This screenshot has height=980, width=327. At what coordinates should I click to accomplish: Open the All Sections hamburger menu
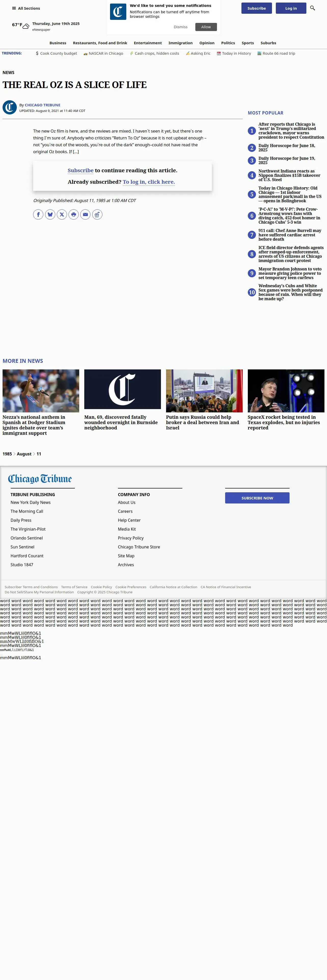(26, 8)
